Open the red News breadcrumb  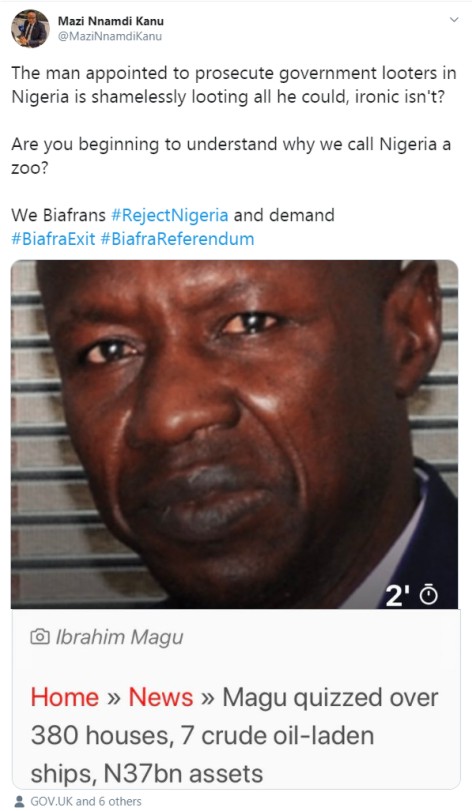(161, 697)
